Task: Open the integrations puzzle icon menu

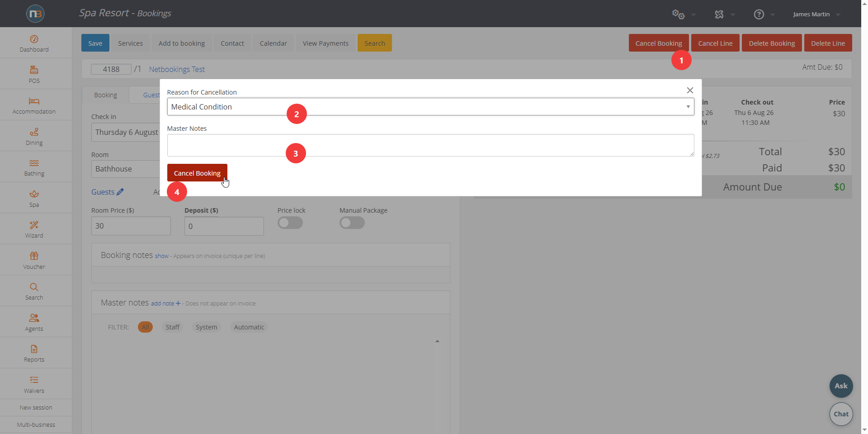Action: coord(719,14)
